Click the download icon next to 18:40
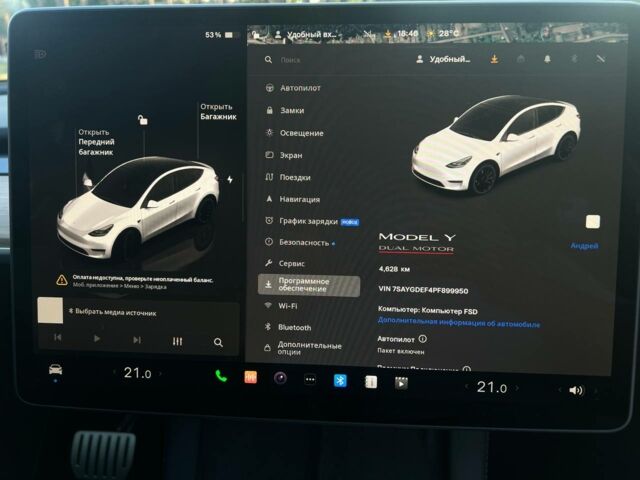Screen dimensions: 640x480 [x=388, y=34]
